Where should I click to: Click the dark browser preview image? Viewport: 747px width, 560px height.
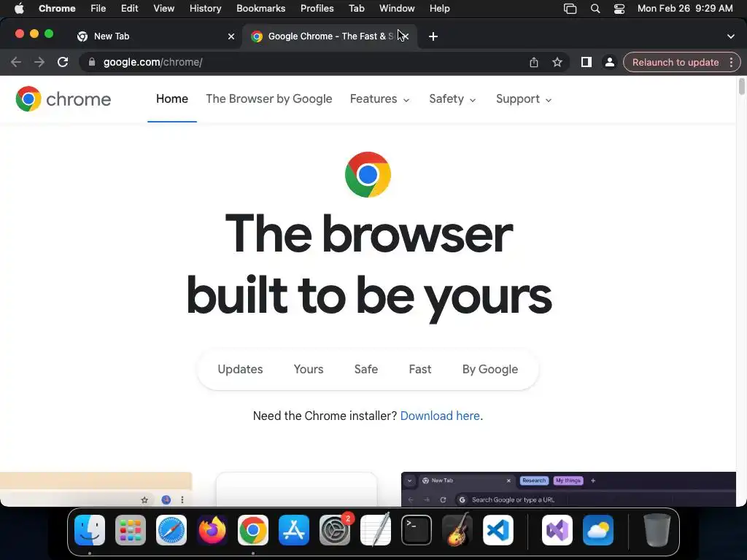coord(568,489)
